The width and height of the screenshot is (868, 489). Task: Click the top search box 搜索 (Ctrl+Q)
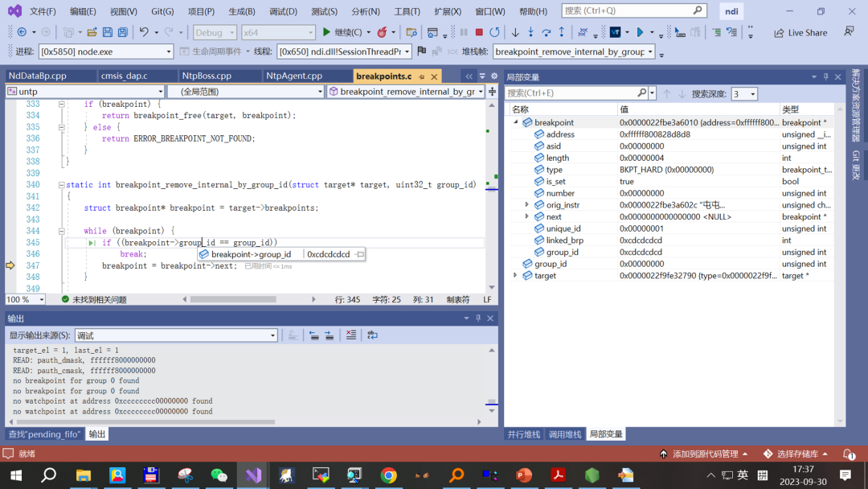point(634,10)
